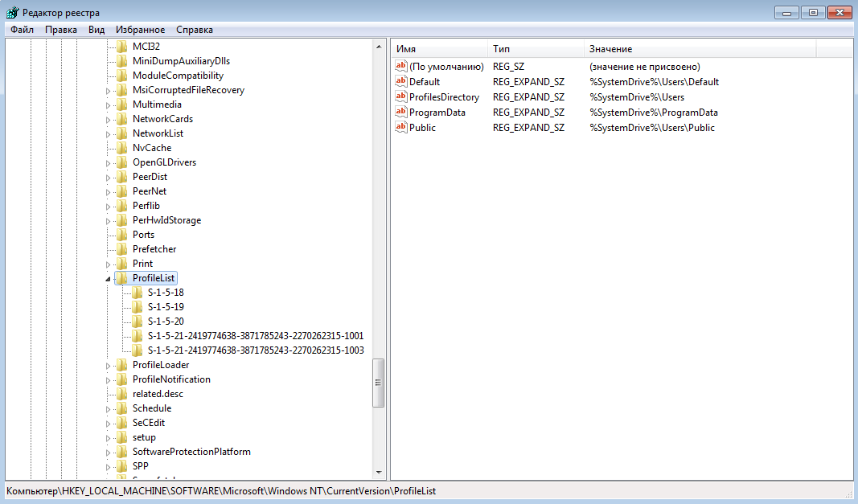
Task: Maximize the Registry Editor window
Action: click(x=813, y=13)
